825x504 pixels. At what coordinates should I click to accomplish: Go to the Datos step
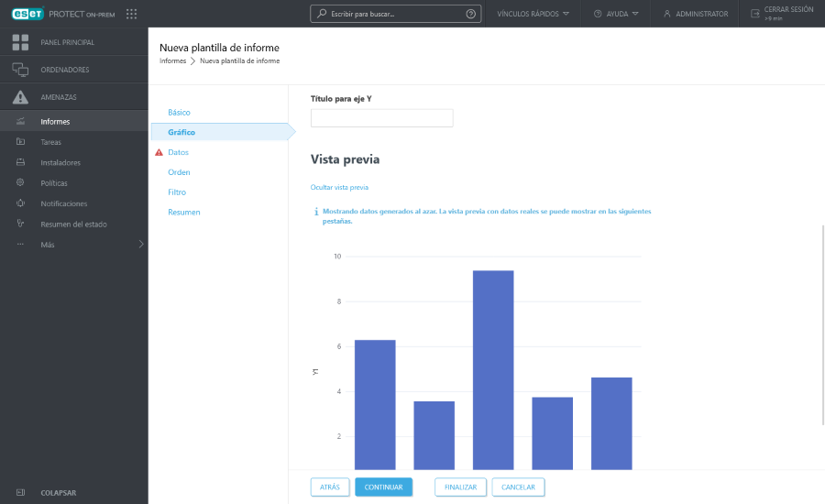point(178,152)
